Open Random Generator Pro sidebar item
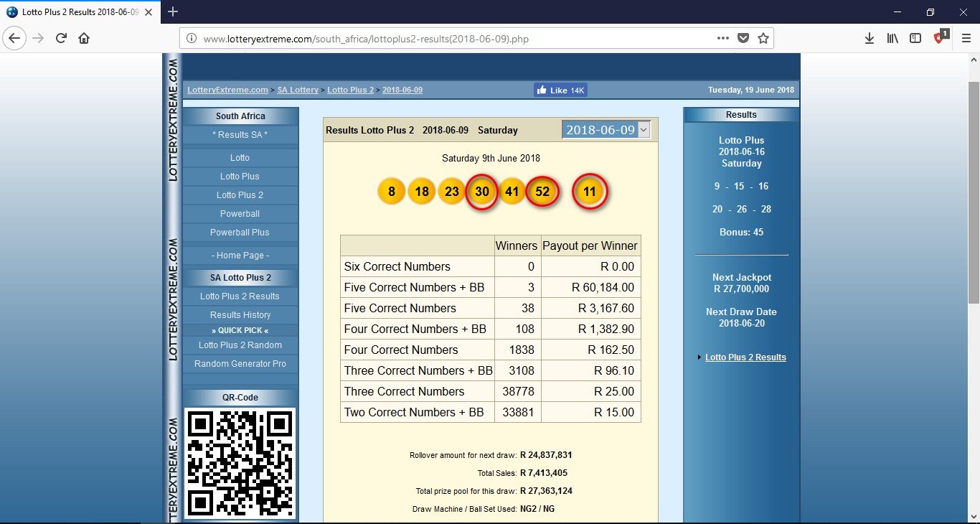Image resolution: width=980 pixels, height=524 pixels. [x=240, y=363]
